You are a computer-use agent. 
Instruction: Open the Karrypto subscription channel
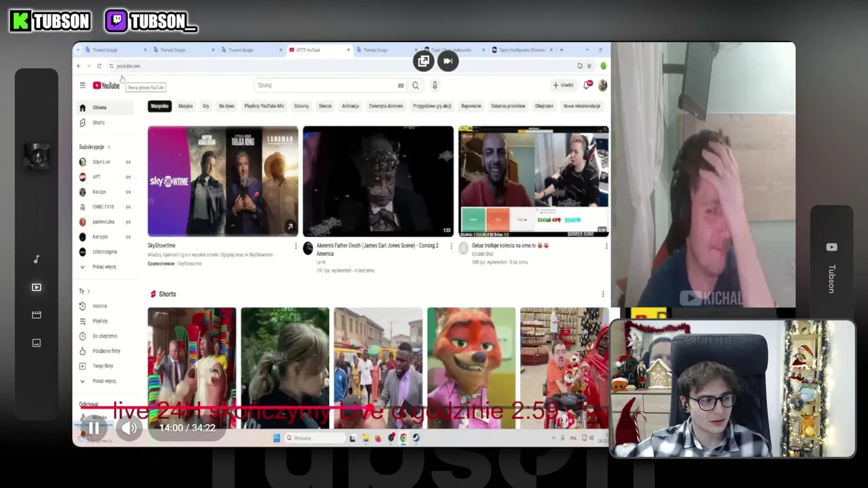[106, 237]
